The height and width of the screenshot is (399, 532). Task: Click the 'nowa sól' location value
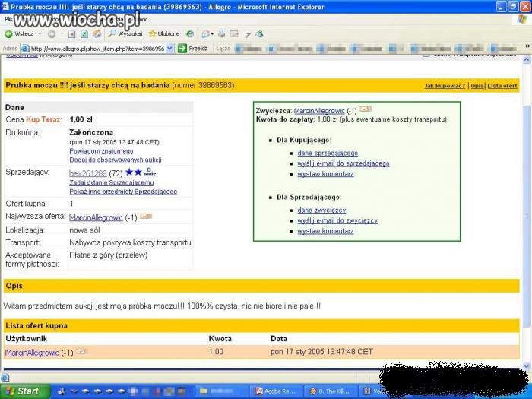(84, 230)
